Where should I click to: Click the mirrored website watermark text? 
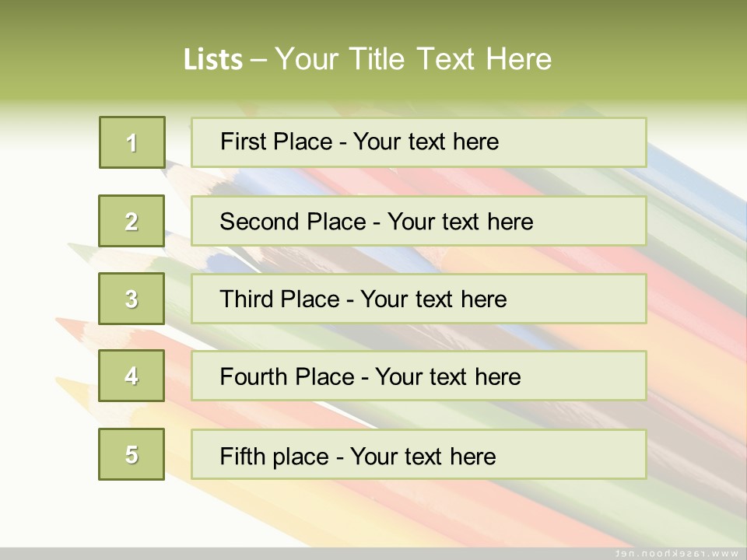point(677,553)
